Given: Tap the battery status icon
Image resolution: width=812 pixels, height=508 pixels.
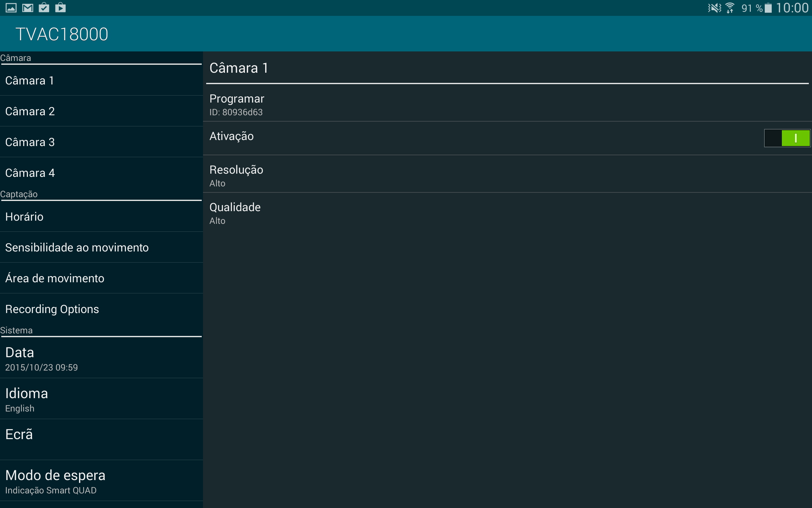Looking at the screenshot, I should coord(768,8).
